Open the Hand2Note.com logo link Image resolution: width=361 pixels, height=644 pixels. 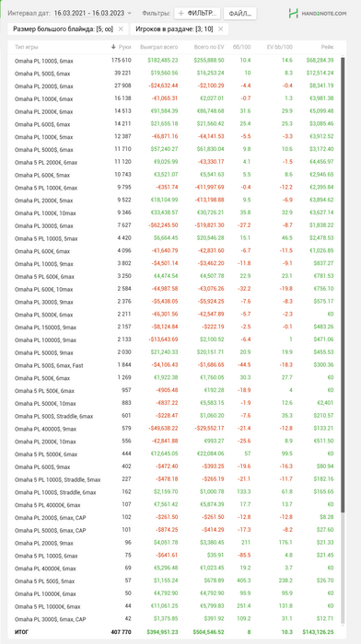pos(317,13)
